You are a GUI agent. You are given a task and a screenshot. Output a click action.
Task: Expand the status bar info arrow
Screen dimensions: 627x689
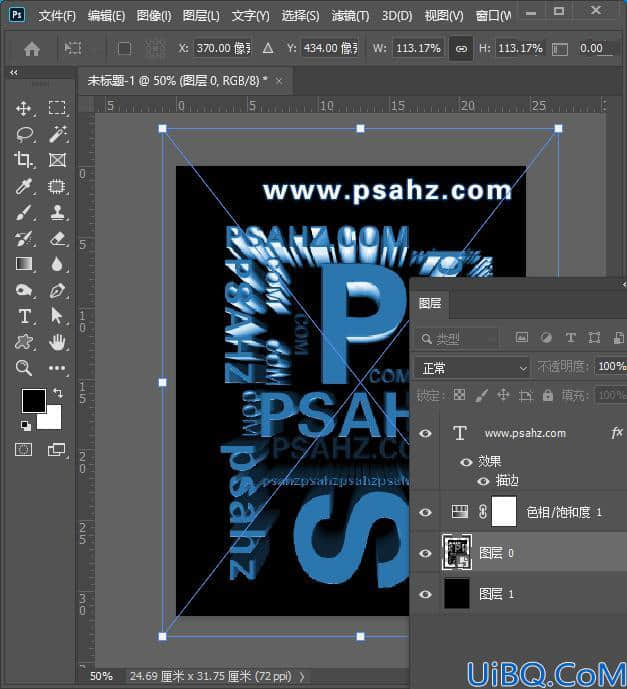[302, 677]
